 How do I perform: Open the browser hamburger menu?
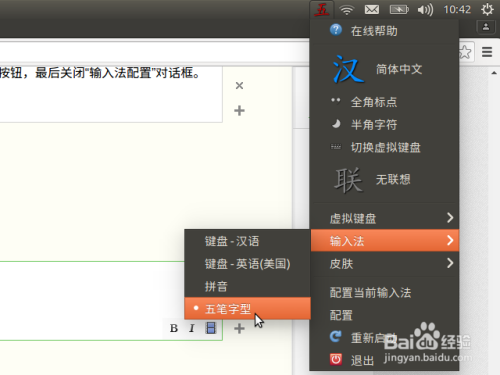[x=487, y=52]
